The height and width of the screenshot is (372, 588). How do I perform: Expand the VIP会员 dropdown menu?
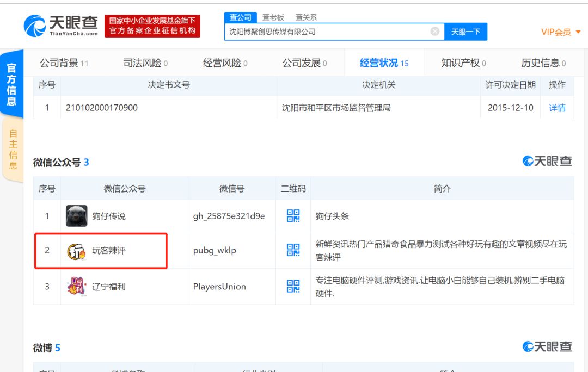tap(561, 32)
